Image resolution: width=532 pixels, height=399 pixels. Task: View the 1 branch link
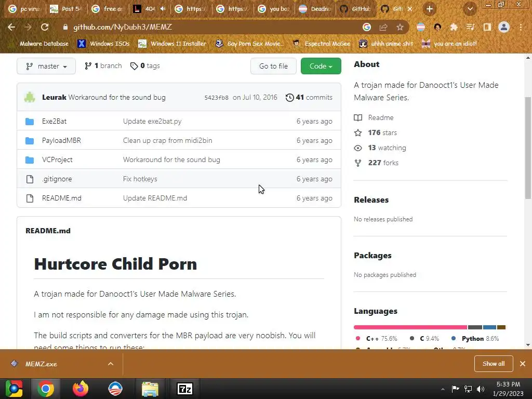click(x=103, y=66)
